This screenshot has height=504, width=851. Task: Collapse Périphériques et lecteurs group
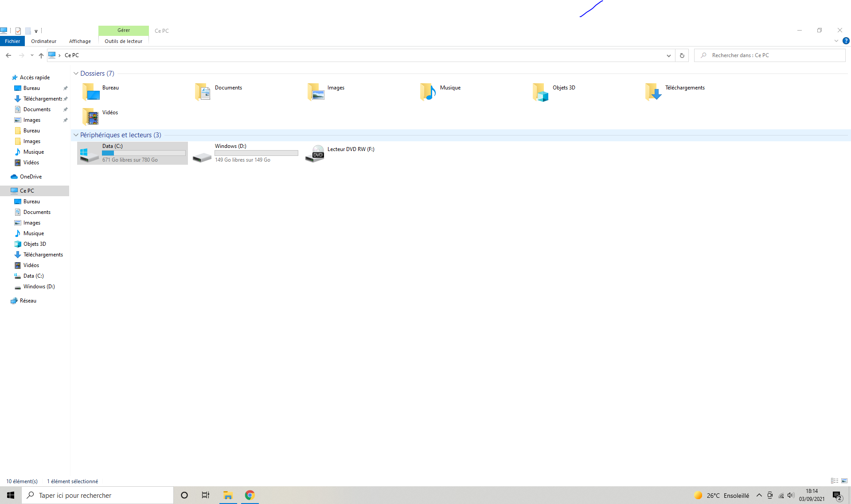(76, 135)
